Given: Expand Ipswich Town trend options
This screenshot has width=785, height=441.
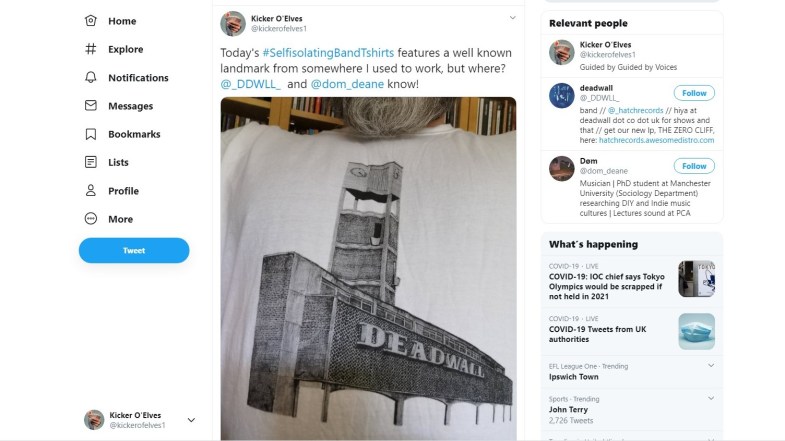Looking at the screenshot, I should coord(711,366).
